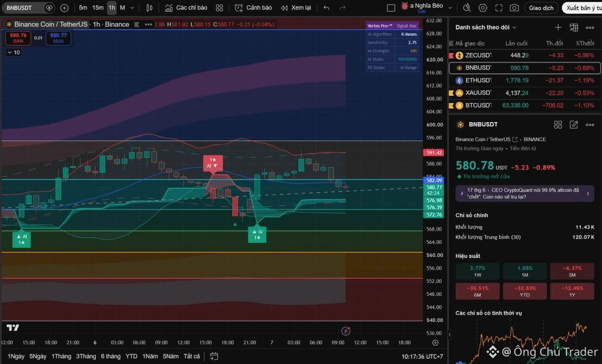This screenshot has height=364, width=602.
Task: Select the 3Tháng date range
Action: click(x=86, y=356)
